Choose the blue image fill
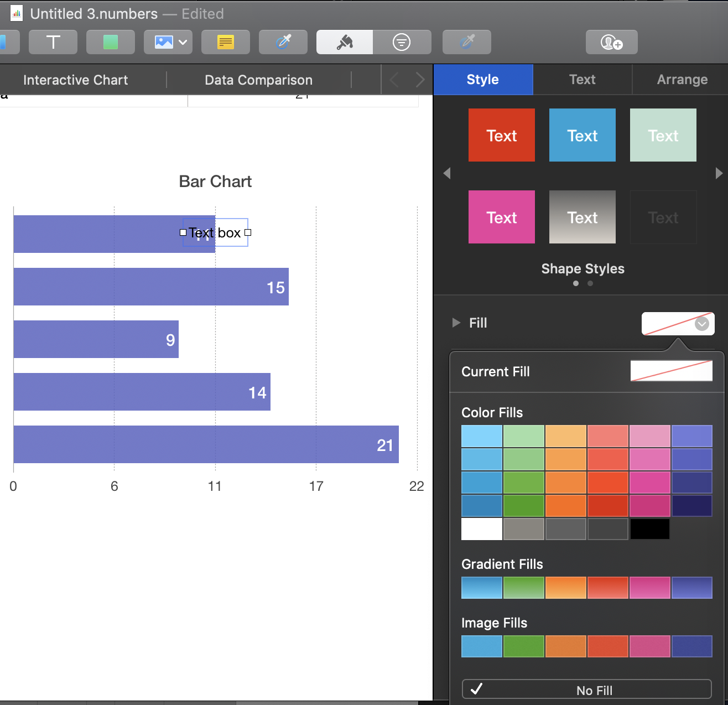The image size is (728, 705). [x=482, y=646]
